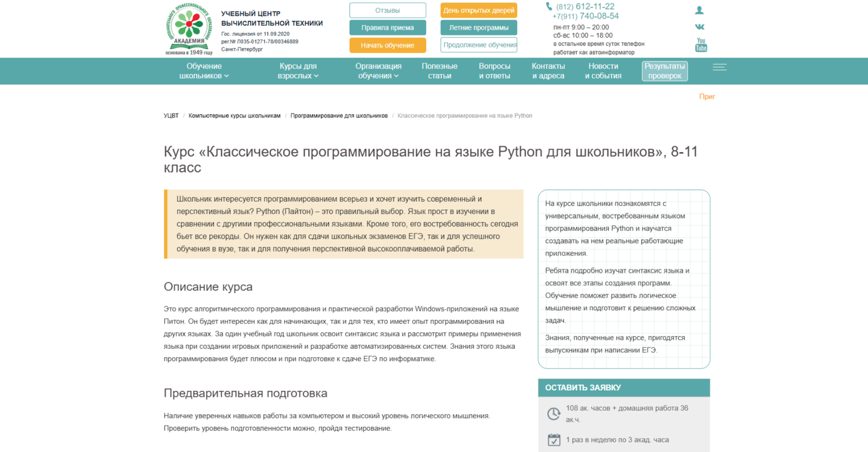
Task: Click the 'Отзывы' outlined button
Action: 387,10
